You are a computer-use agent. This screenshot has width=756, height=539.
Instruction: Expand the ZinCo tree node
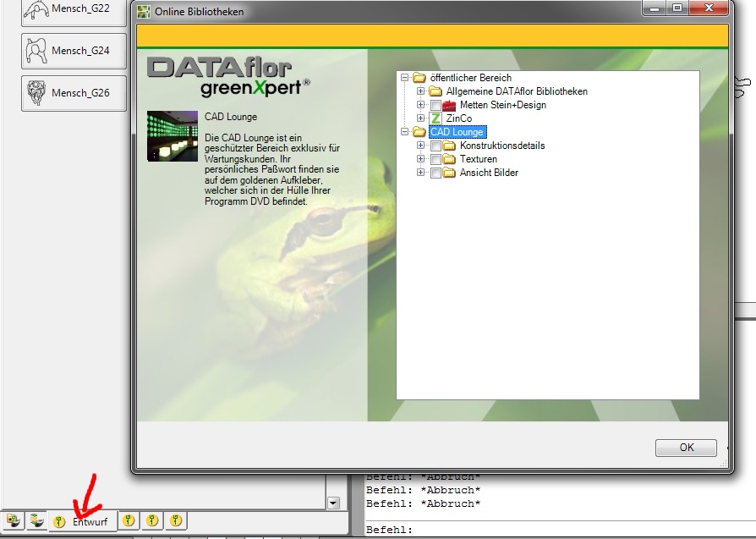[420, 118]
